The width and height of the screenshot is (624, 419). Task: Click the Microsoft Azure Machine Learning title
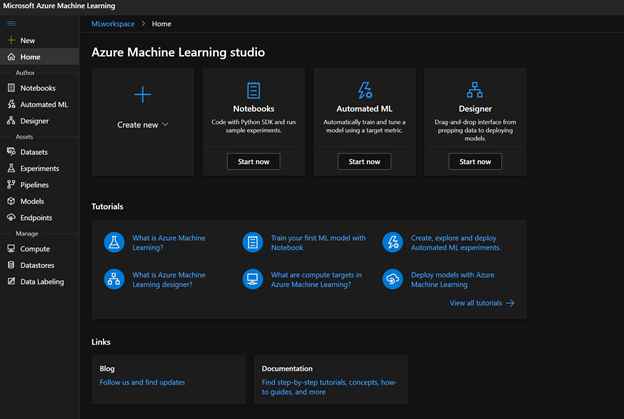pos(59,6)
